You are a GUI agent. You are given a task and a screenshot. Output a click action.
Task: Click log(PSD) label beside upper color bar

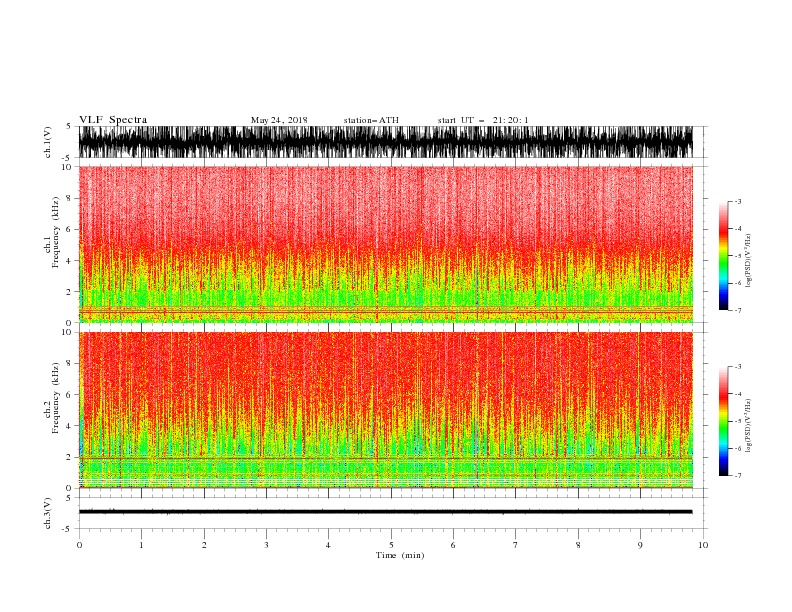pos(749,261)
